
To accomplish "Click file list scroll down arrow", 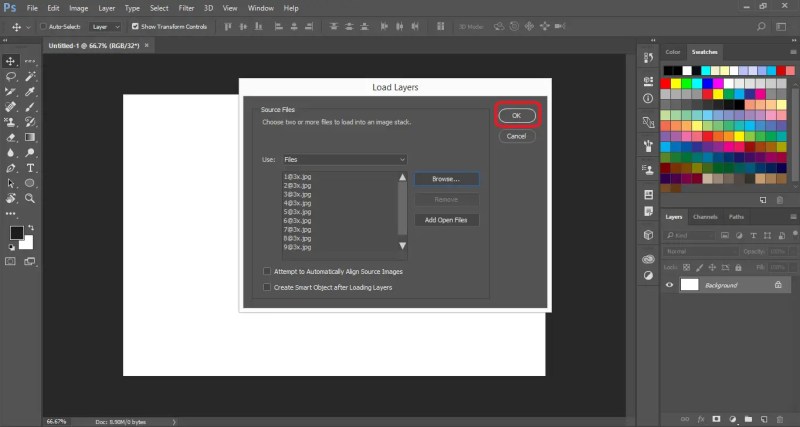I will click(x=403, y=246).
